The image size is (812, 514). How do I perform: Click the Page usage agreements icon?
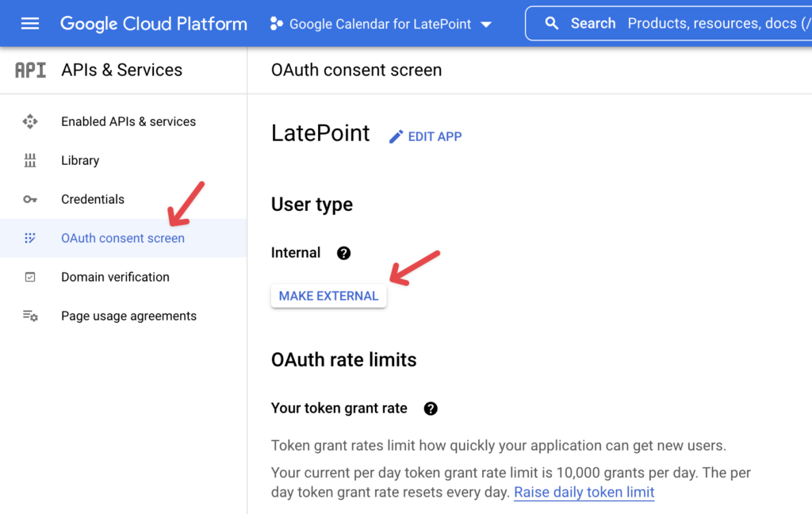(x=29, y=316)
